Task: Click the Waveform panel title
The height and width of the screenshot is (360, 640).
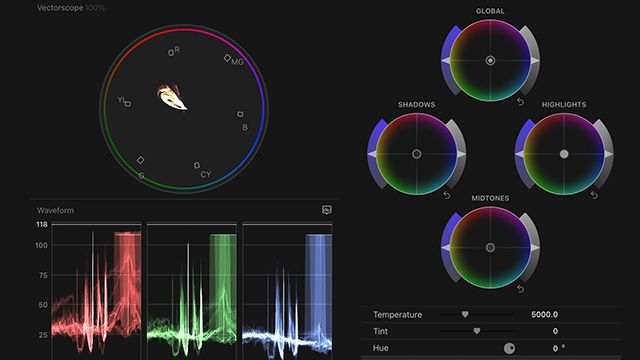Action: pyautogui.click(x=56, y=210)
